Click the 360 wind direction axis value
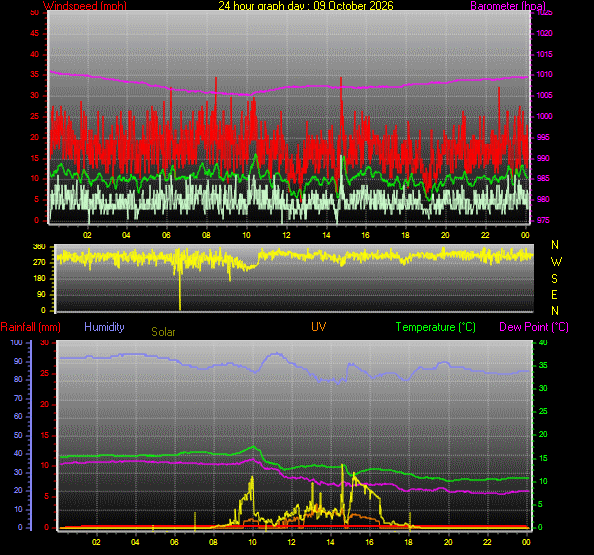This screenshot has width=594, height=555. point(39,247)
